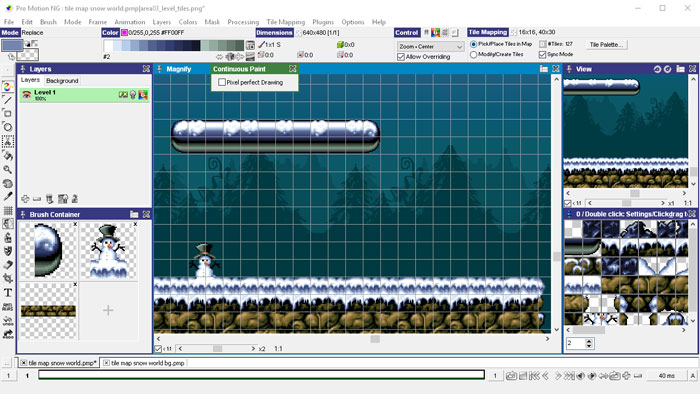Select the eraser tool in left toolbar
Image resolution: width=700 pixels, height=394 pixels.
tap(8, 265)
